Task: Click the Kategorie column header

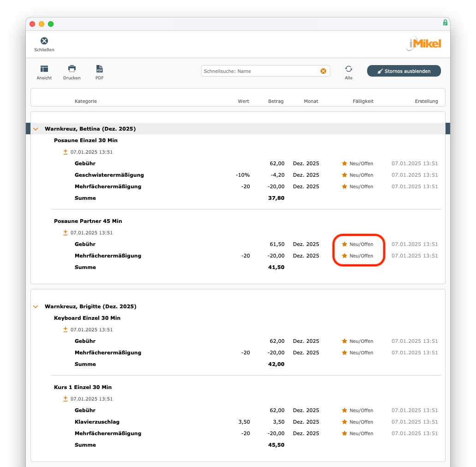Action: [x=86, y=101]
